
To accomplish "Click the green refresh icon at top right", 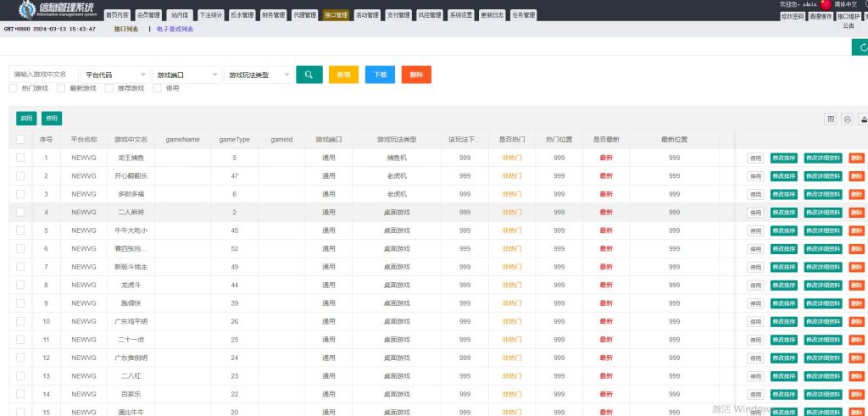I will pos(861,49).
